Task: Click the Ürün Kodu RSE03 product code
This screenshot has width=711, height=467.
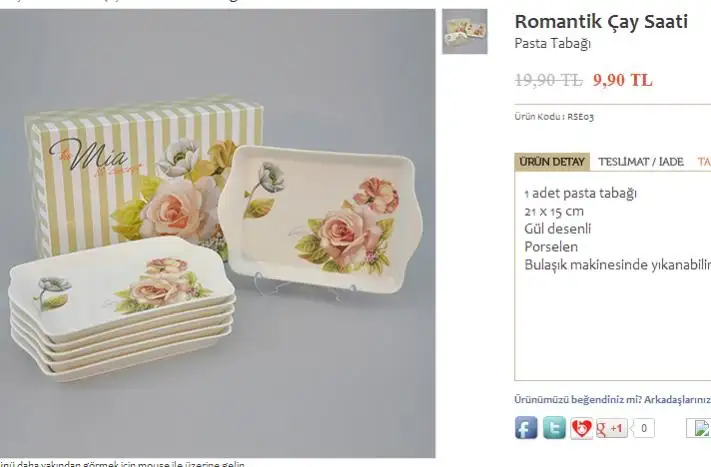Action: click(x=554, y=117)
